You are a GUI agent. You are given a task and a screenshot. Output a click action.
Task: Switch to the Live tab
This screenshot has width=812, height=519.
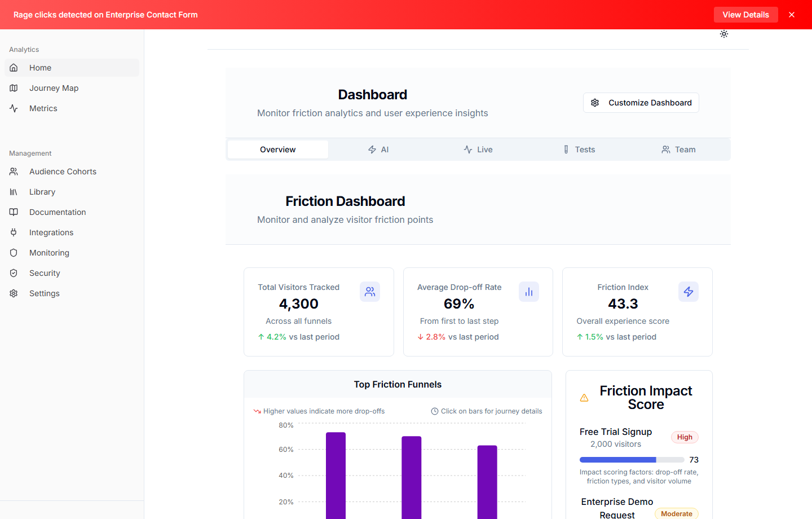[x=478, y=149]
